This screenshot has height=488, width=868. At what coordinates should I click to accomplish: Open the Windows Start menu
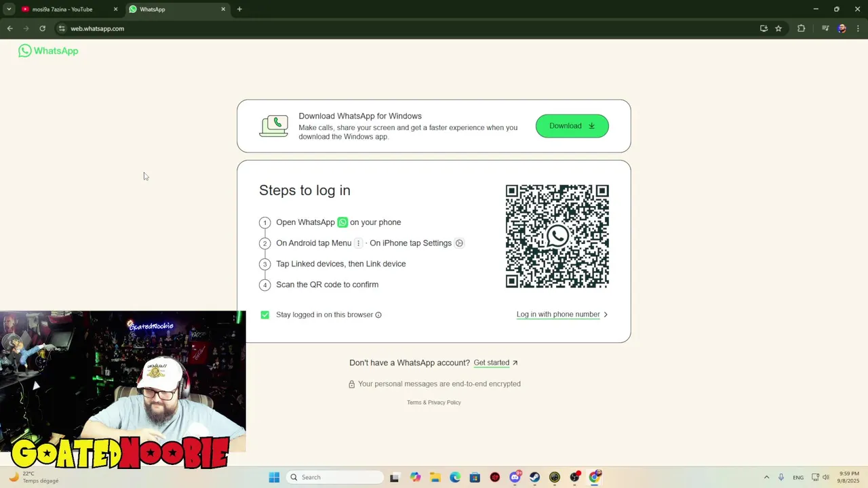(274, 477)
